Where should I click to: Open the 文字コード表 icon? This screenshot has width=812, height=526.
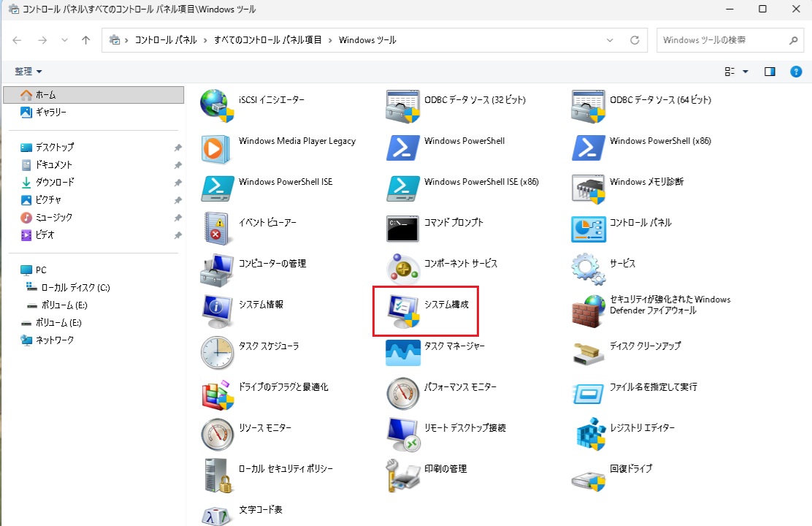coord(216,517)
